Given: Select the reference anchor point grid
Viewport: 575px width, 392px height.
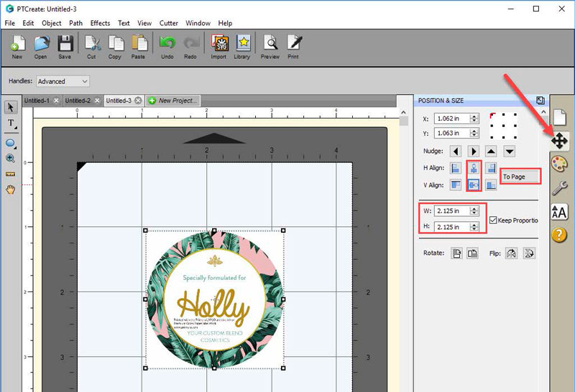Looking at the screenshot, I should [504, 126].
